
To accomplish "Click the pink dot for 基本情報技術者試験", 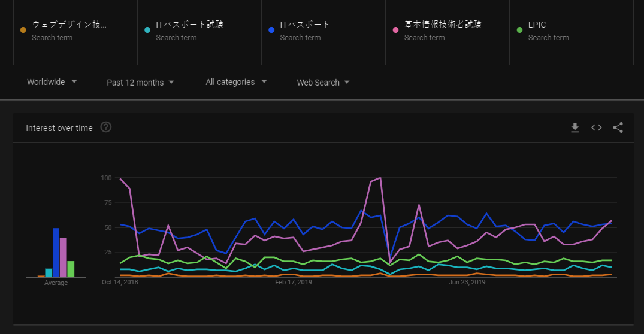I will point(395,29).
